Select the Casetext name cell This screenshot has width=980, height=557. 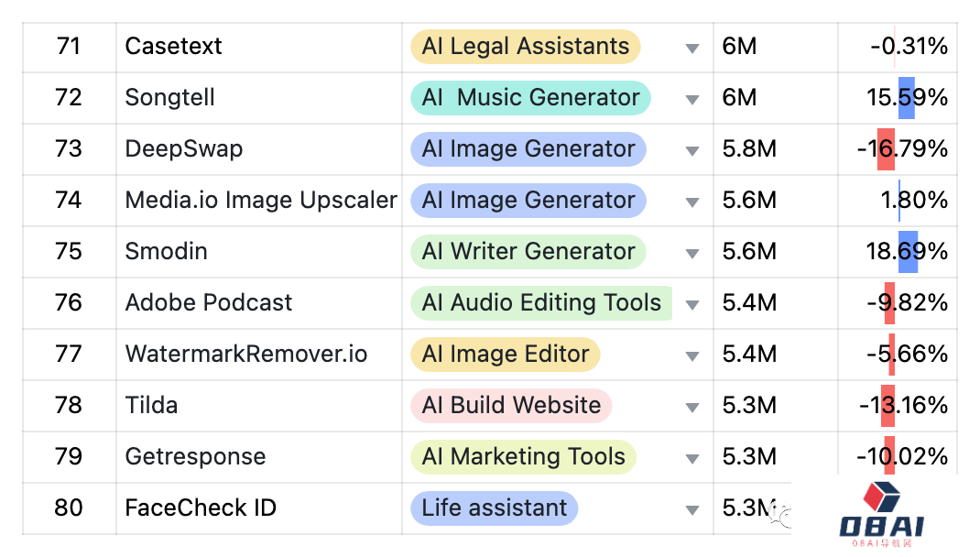click(x=259, y=47)
